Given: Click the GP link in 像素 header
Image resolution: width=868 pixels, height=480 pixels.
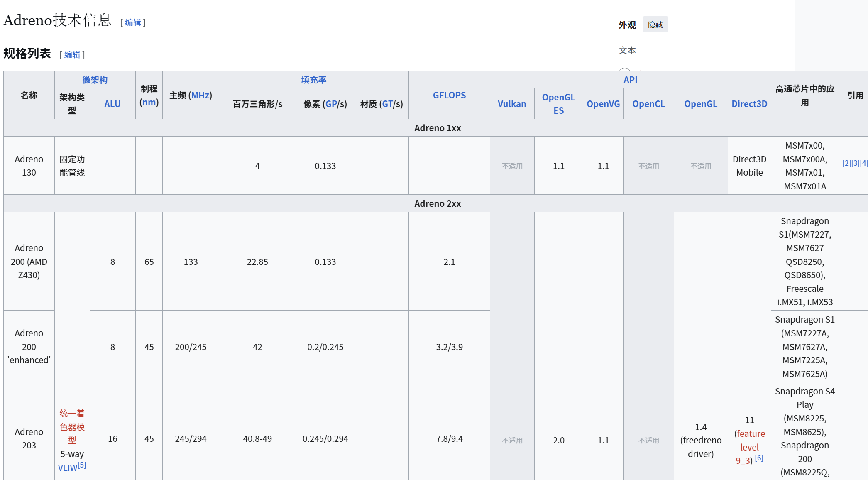Looking at the screenshot, I should pyautogui.click(x=331, y=104).
